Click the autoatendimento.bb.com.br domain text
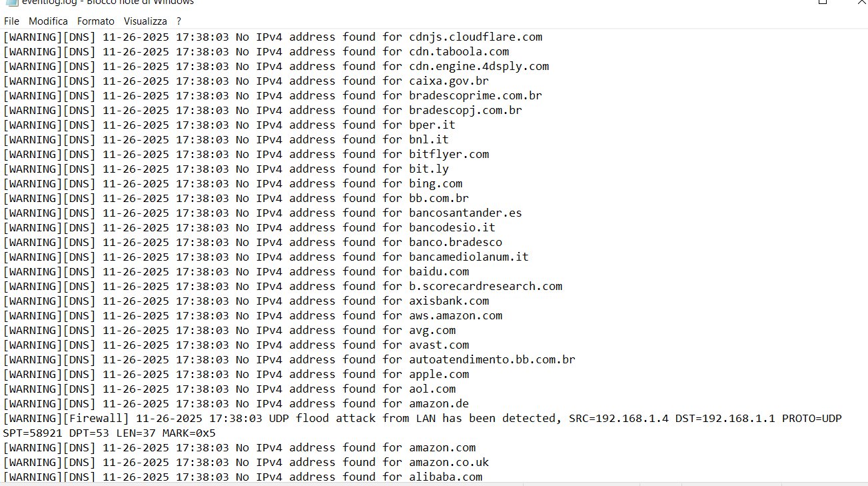This screenshot has height=486, width=868. click(x=492, y=360)
